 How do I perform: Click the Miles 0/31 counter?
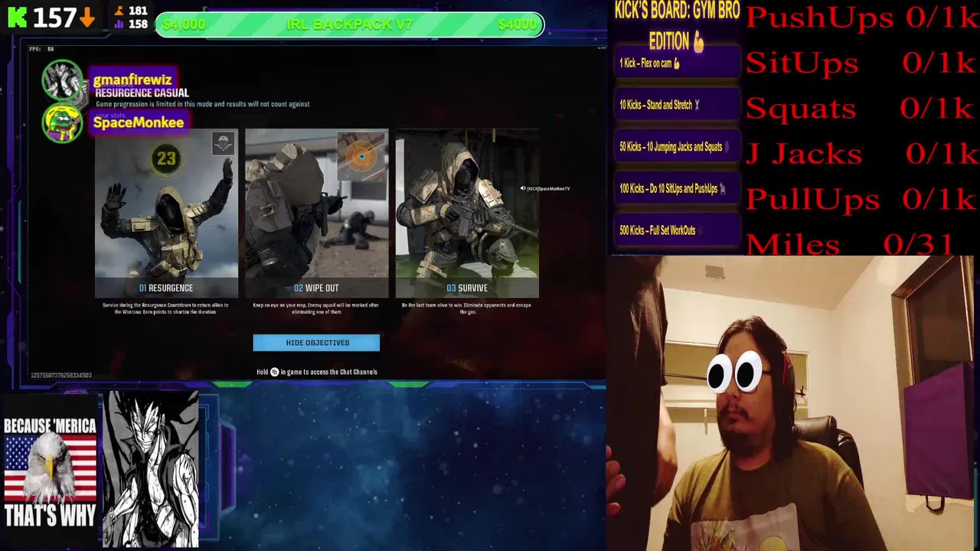850,244
